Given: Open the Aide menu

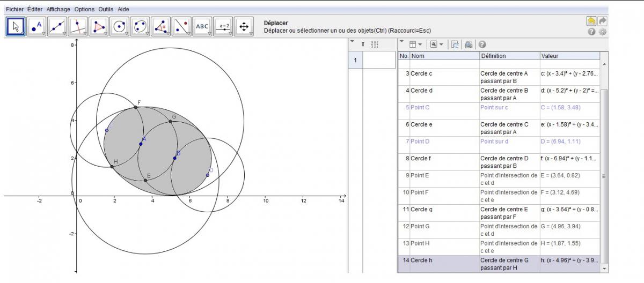Looking at the screenshot, I should point(123,9).
